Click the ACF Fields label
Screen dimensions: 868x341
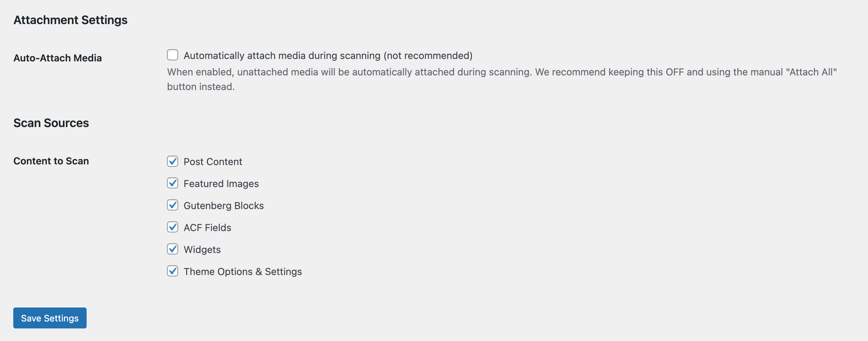207,228
